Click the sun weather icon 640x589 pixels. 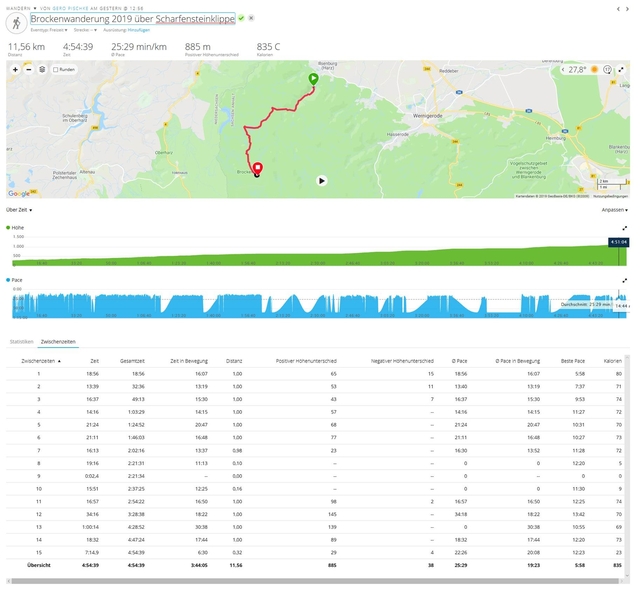coord(594,70)
